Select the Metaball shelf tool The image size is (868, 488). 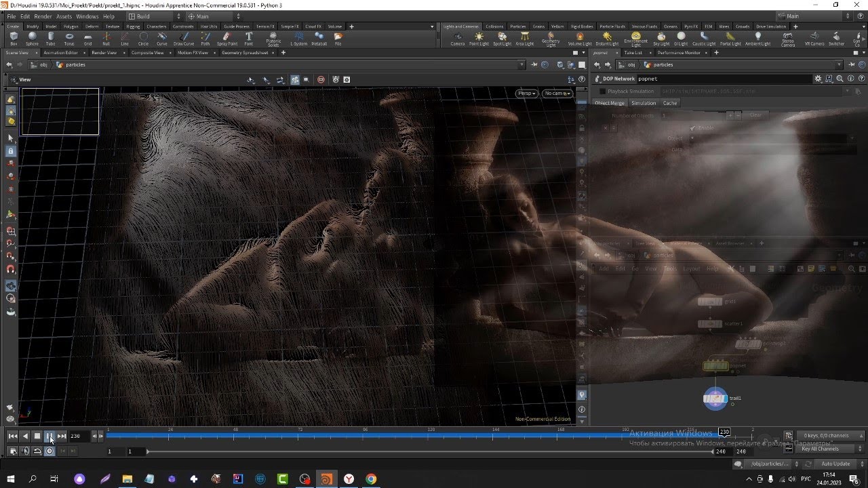319,39
